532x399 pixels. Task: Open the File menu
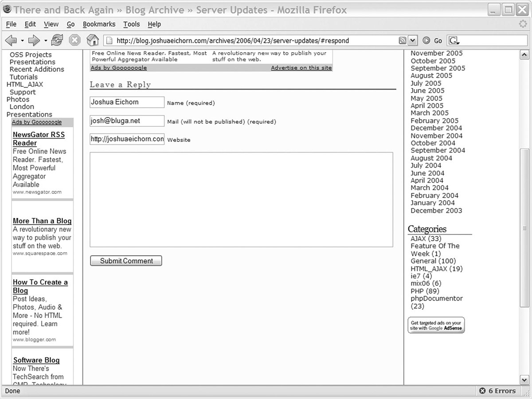(11, 24)
